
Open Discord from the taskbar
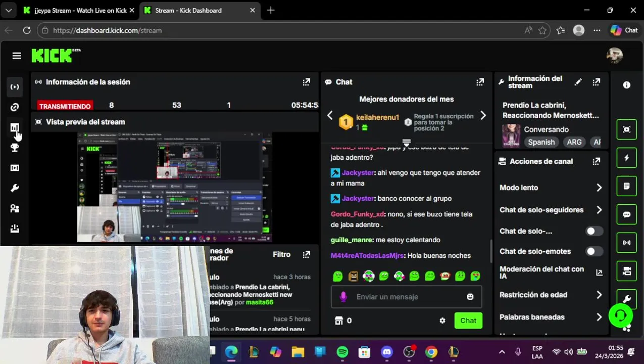[x=387, y=352]
